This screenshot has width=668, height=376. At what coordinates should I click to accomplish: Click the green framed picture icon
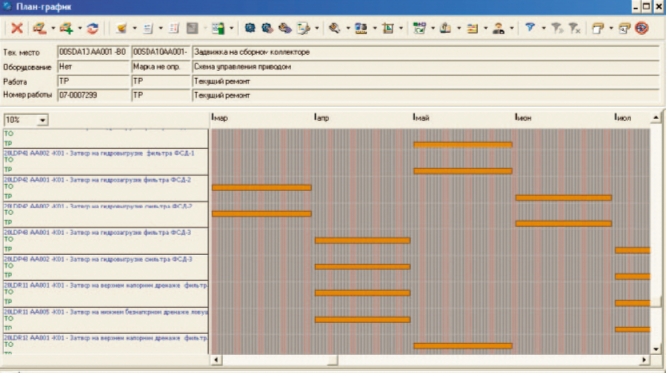point(388,29)
